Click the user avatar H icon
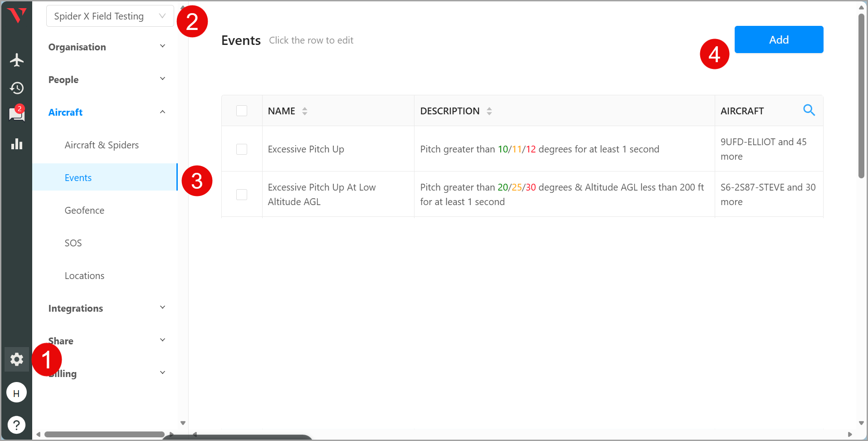 [16, 393]
